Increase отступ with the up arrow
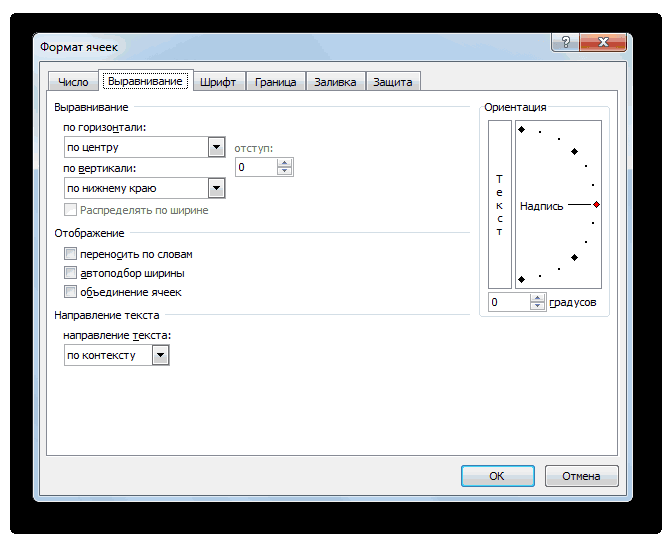666x535 pixels. pyautogui.click(x=284, y=163)
